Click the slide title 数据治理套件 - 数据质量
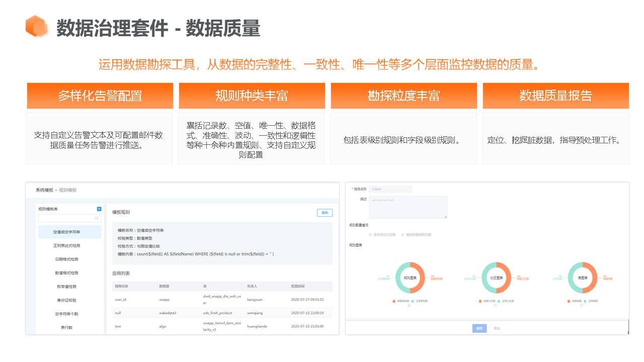This screenshot has height=362, width=644. [158, 28]
